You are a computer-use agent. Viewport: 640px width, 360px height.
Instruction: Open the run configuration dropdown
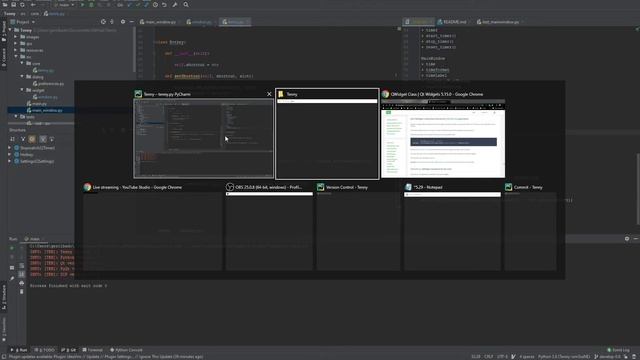click(x=63, y=4)
